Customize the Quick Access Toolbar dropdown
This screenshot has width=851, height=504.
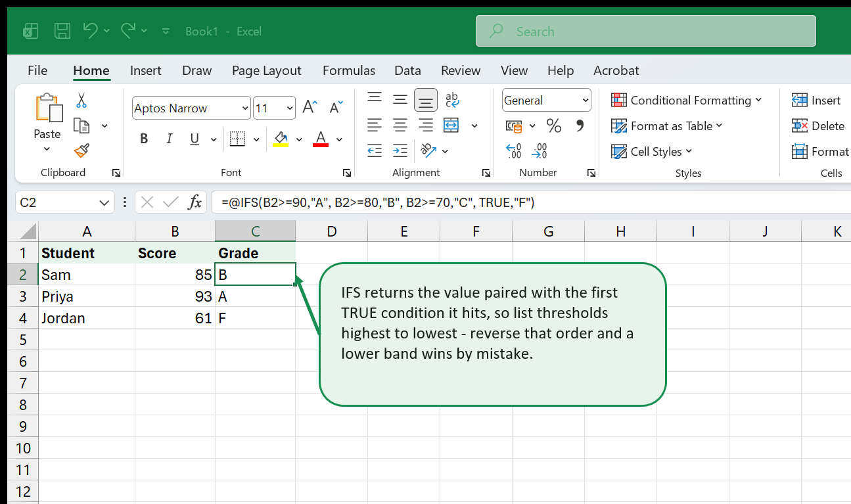(166, 31)
